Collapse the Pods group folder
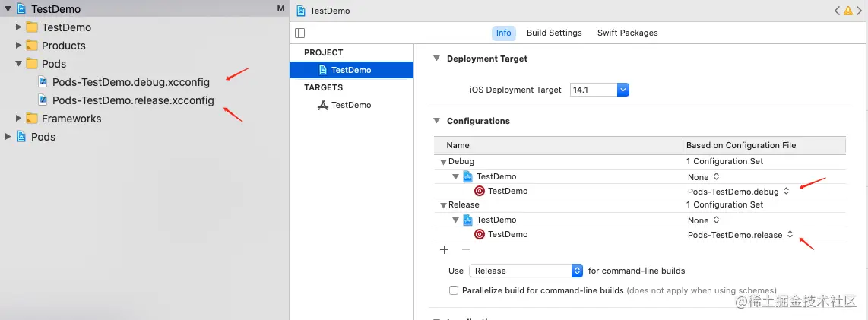The image size is (868, 320). [x=19, y=64]
